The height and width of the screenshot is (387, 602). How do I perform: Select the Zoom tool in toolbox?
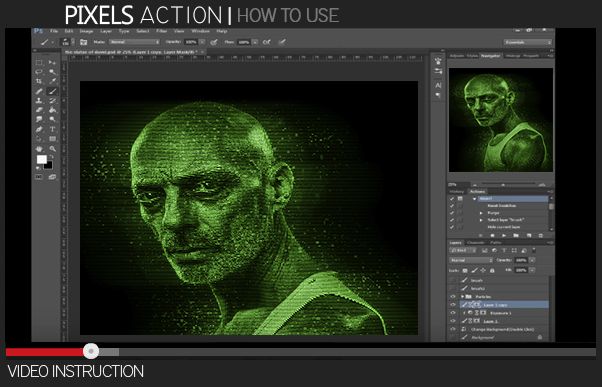tap(52, 149)
